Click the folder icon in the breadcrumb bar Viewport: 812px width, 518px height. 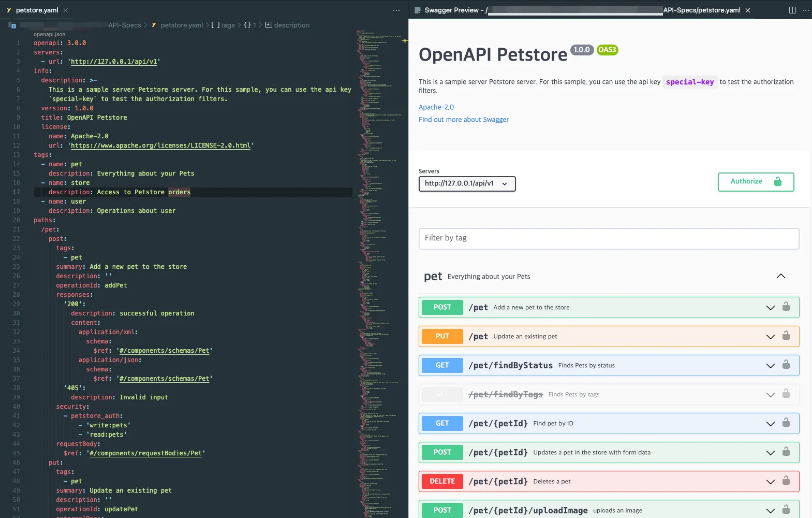coord(12,25)
